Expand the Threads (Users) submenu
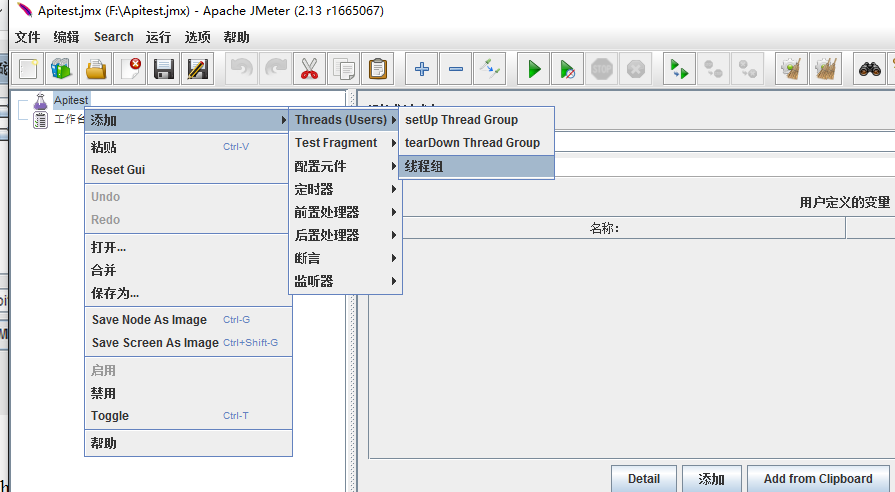This screenshot has height=492, width=895. pos(345,120)
